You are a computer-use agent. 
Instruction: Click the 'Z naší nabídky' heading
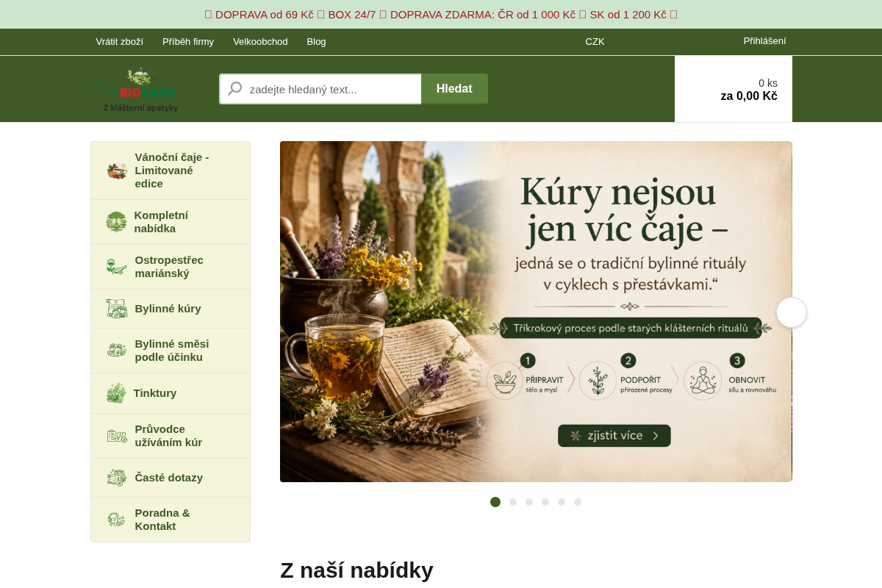356,570
